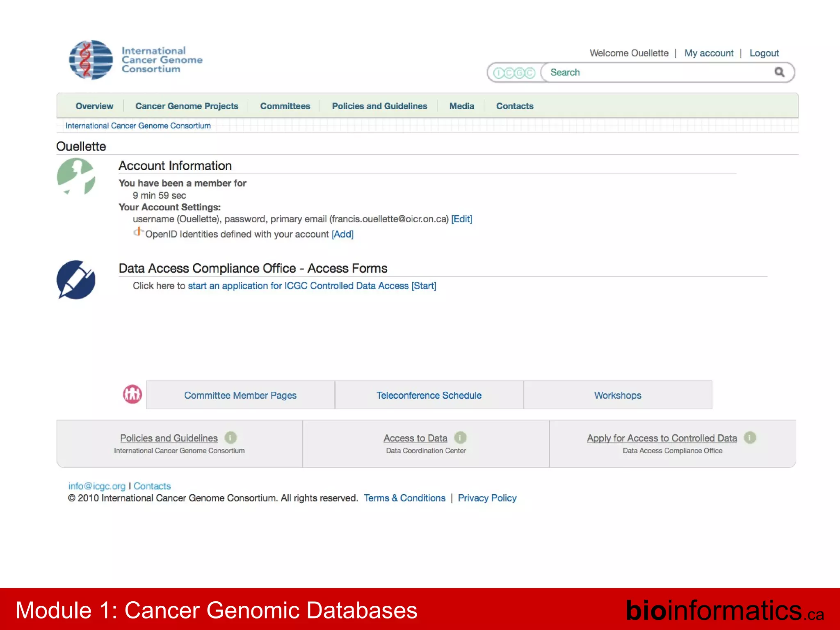840x630 pixels.
Task: Click the ICGC globe logo
Action: click(91, 60)
